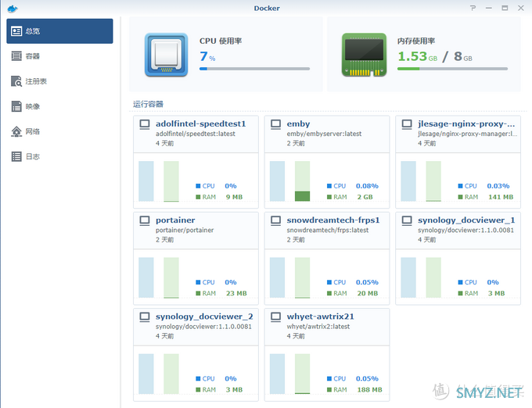Open the jlesage-nginx-proxy container name
Viewport: 532px width, 408px height.
click(x=466, y=124)
